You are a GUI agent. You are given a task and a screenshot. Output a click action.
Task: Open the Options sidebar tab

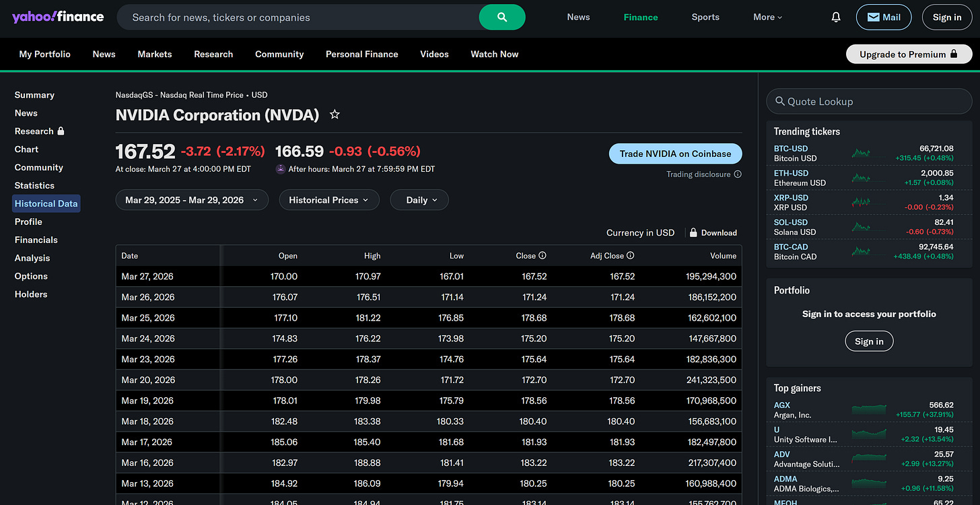click(x=31, y=276)
